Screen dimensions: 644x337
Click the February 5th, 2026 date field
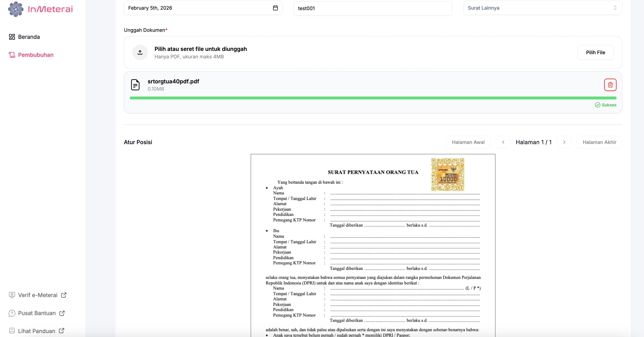pyautogui.click(x=197, y=8)
